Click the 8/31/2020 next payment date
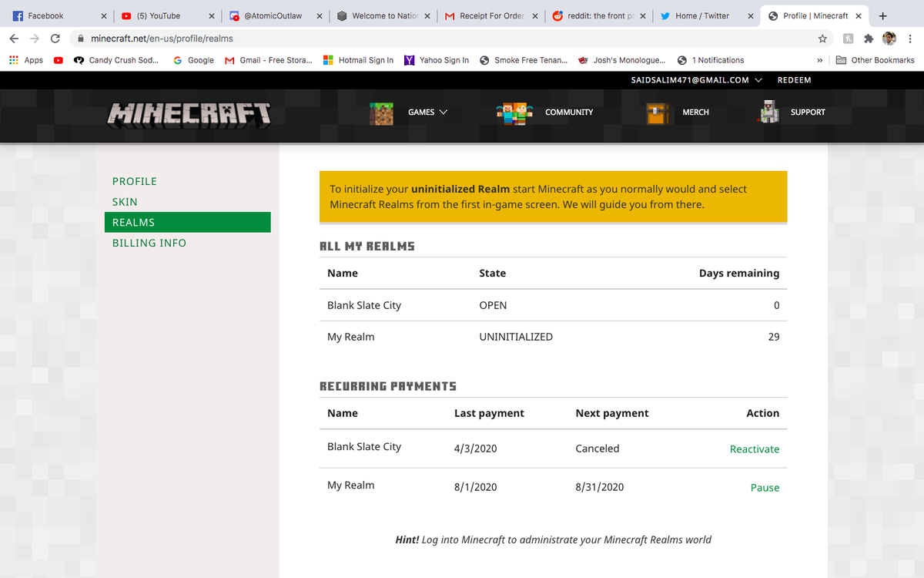The height and width of the screenshot is (578, 924). pyautogui.click(x=600, y=487)
